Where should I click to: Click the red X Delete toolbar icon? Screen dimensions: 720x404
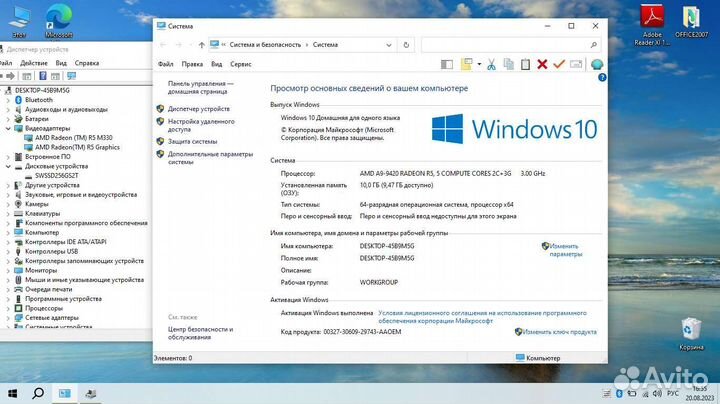pyautogui.click(x=542, y=64)
